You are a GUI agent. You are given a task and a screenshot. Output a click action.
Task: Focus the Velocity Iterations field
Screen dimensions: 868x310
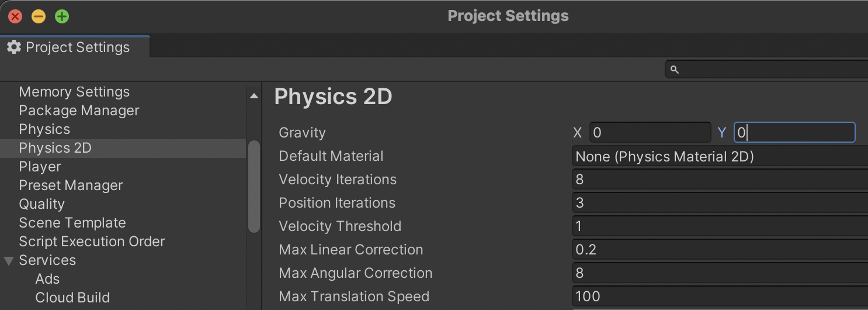click(x=720, y=180)
